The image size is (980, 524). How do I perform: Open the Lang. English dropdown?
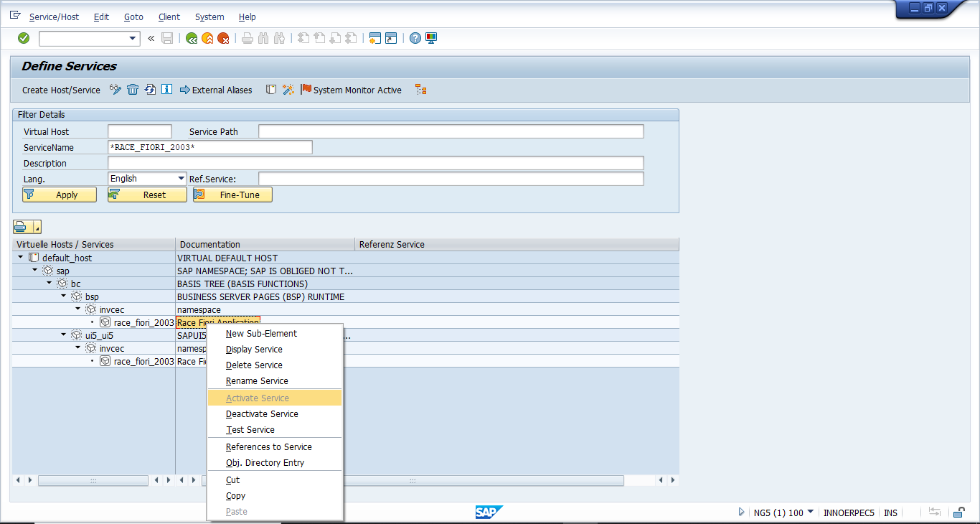click(181, 179)
